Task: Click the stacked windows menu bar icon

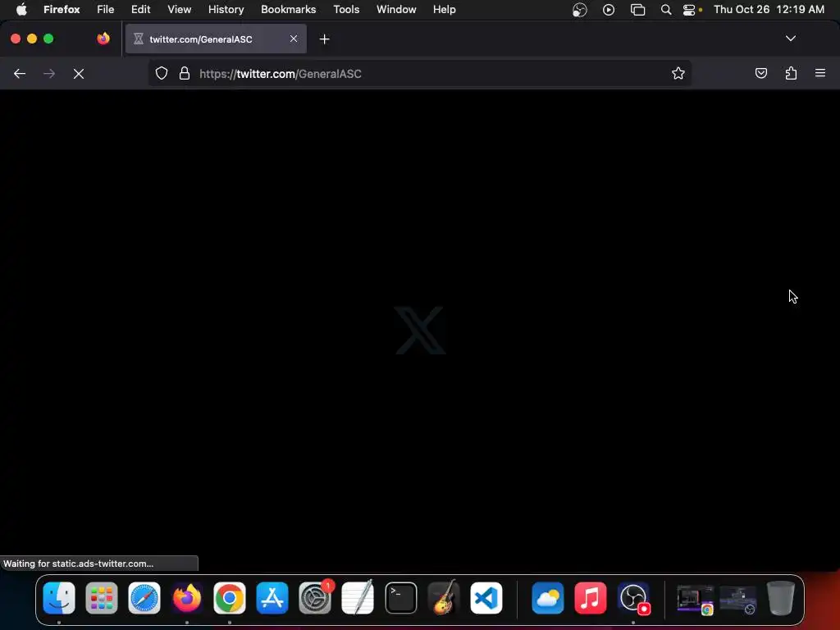Action: (x=637, y=10)
